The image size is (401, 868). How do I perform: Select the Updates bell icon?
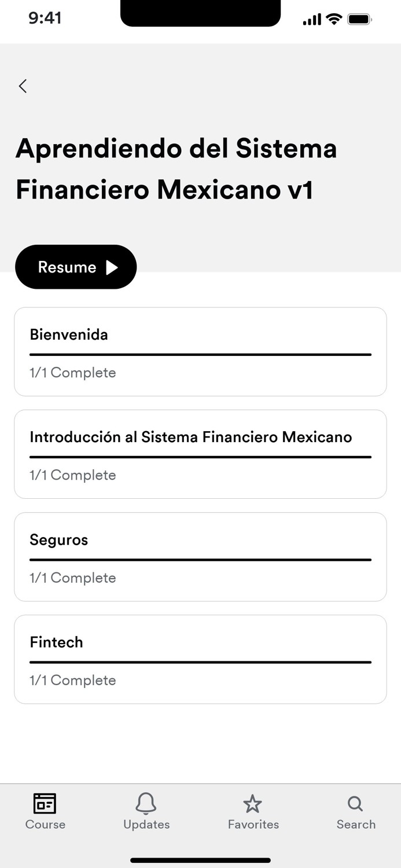pyautogui.click(x=146, y=803)
